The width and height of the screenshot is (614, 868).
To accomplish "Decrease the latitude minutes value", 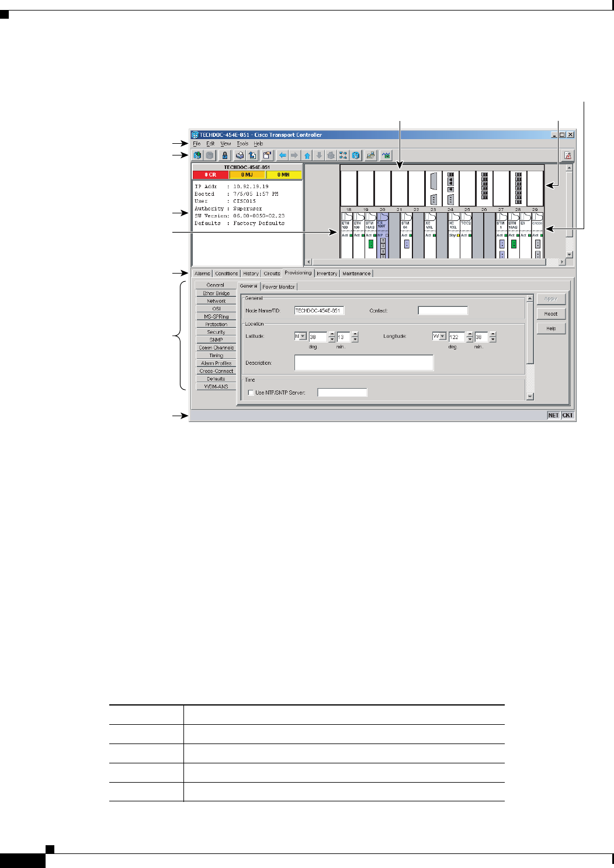I will 355,340.
